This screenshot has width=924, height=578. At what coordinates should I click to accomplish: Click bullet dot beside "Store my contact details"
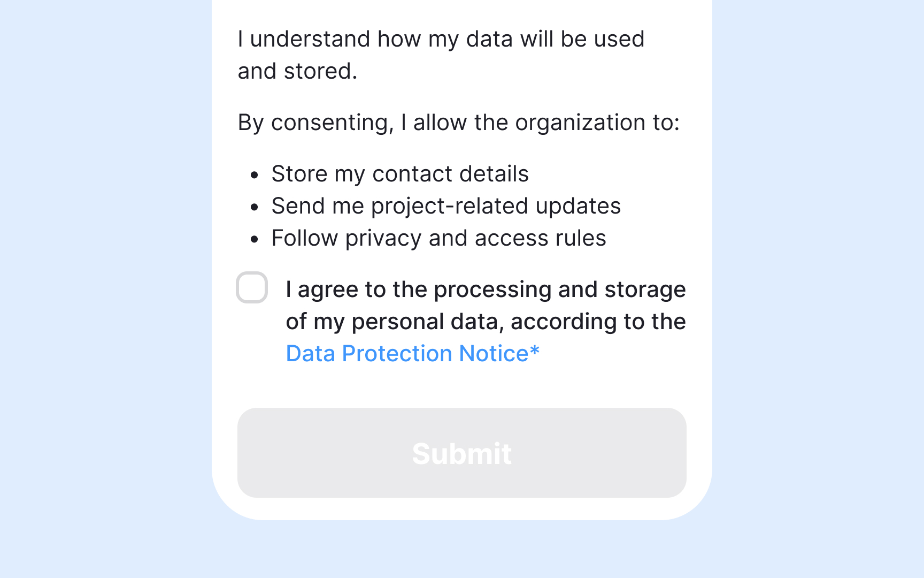tap(255, 175)
